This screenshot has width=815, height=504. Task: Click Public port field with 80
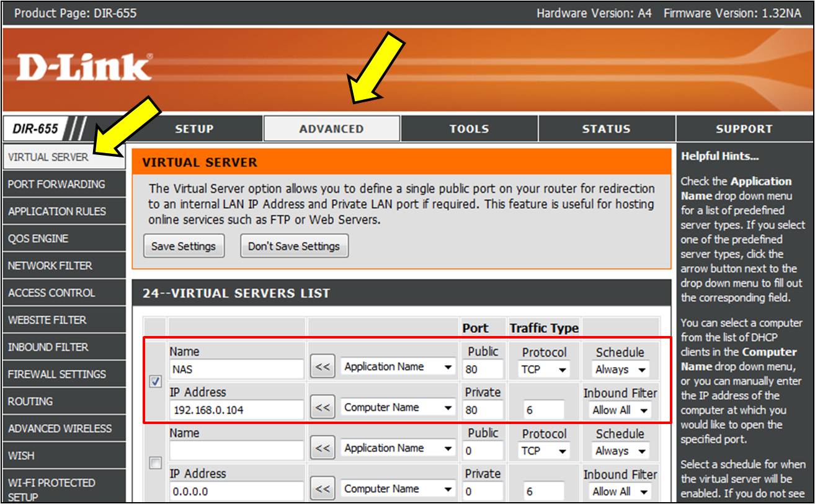(x=483, y=369)
